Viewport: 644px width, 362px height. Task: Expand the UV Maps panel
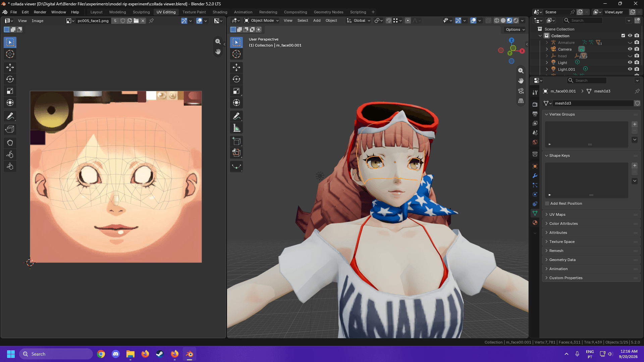click(591, 215)
